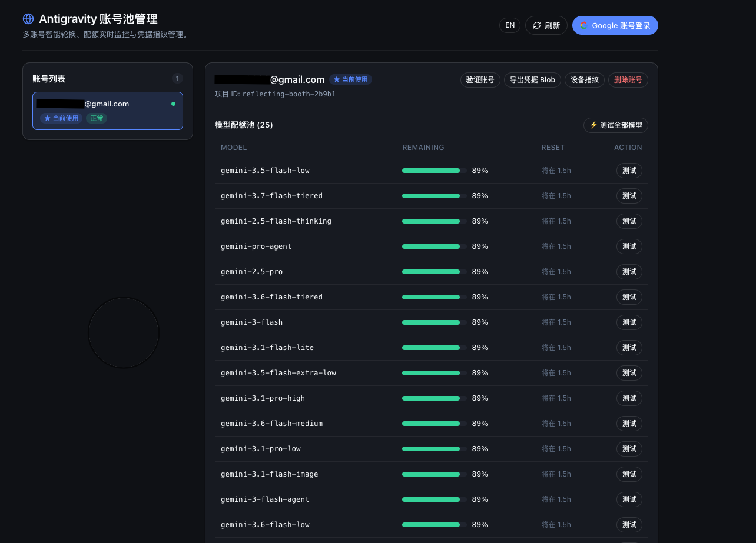The width and height of the screenshot is (756, 543).
Task: Click the MODEL column header
Action: click(234, 148)
